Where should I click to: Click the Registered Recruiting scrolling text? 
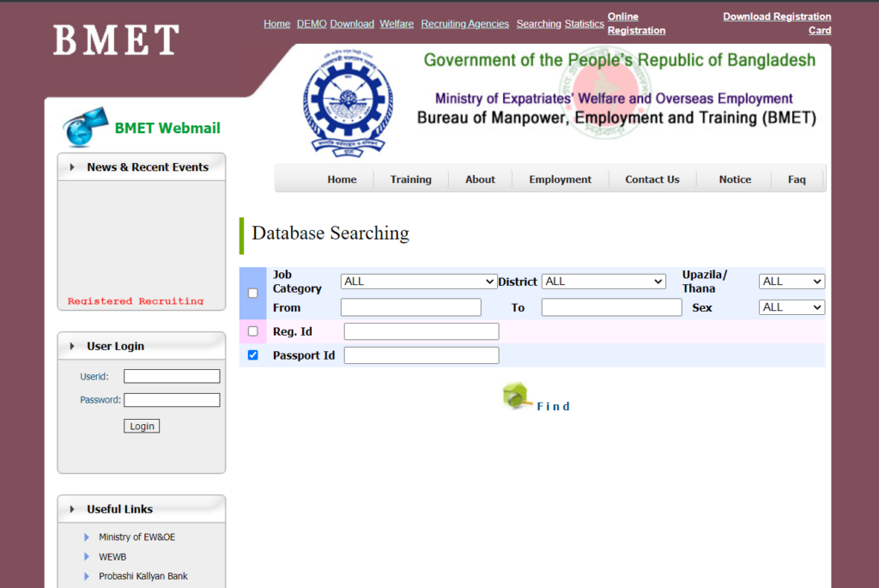136,301
